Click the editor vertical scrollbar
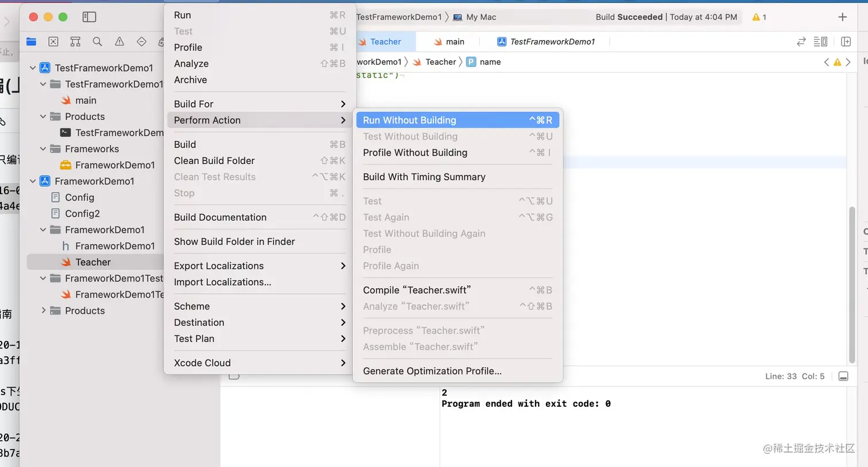 coord(852,285)
